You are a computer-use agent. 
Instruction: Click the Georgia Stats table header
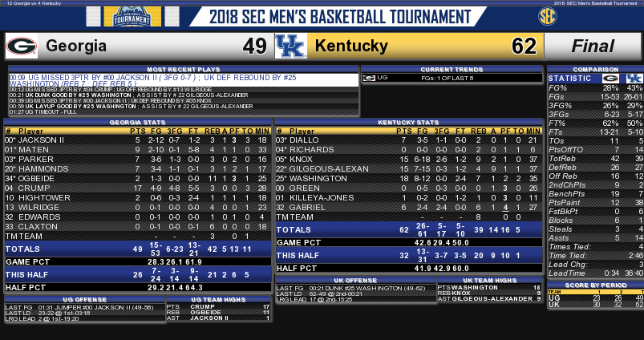pyautogui.click(x=138, y=123)
